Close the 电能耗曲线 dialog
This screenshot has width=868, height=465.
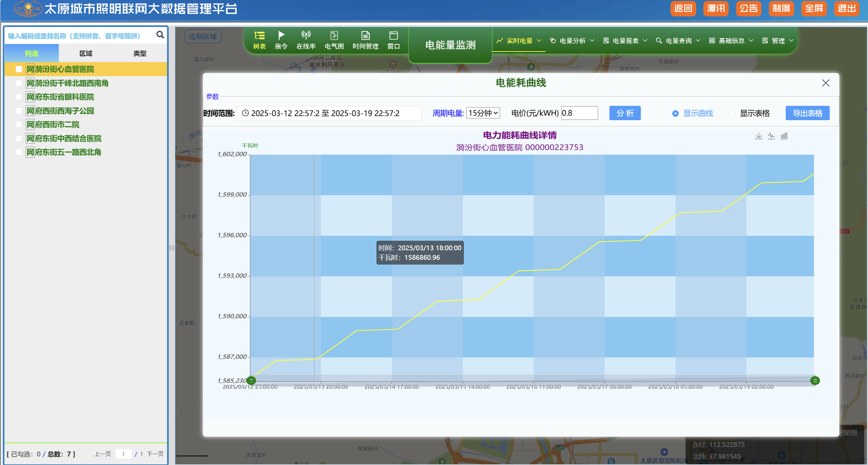click(826, 83)
